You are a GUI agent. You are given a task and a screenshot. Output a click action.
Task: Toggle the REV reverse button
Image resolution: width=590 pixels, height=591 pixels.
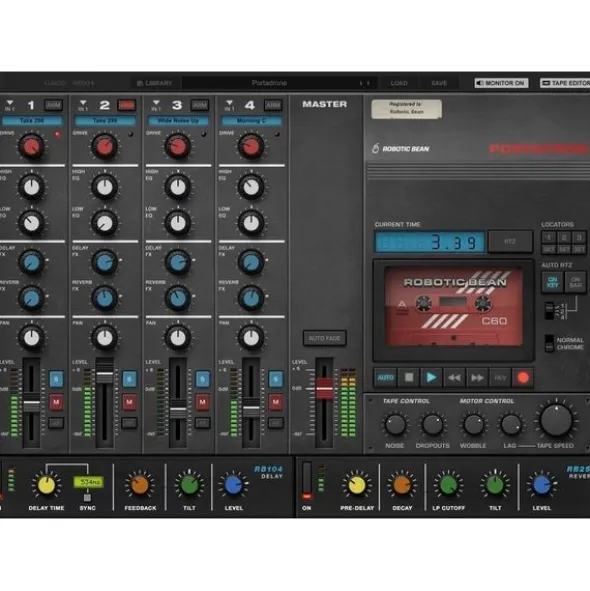point(500,377)
